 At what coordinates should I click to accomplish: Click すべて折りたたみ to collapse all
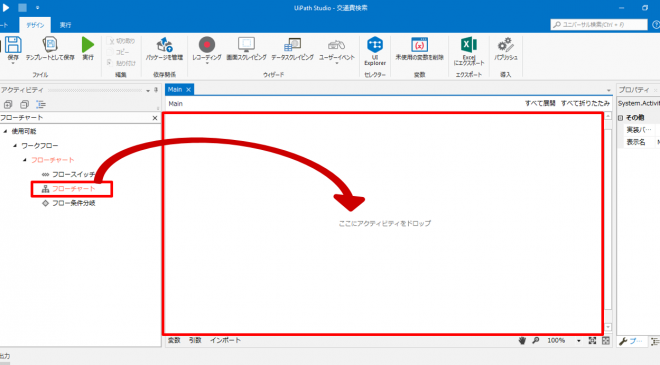click(585, 103)
